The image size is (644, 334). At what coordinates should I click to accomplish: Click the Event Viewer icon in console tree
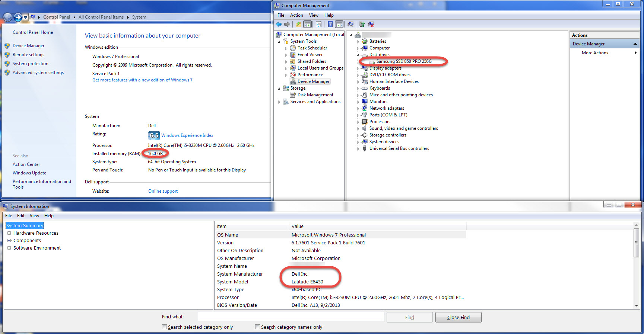(293, 55)
